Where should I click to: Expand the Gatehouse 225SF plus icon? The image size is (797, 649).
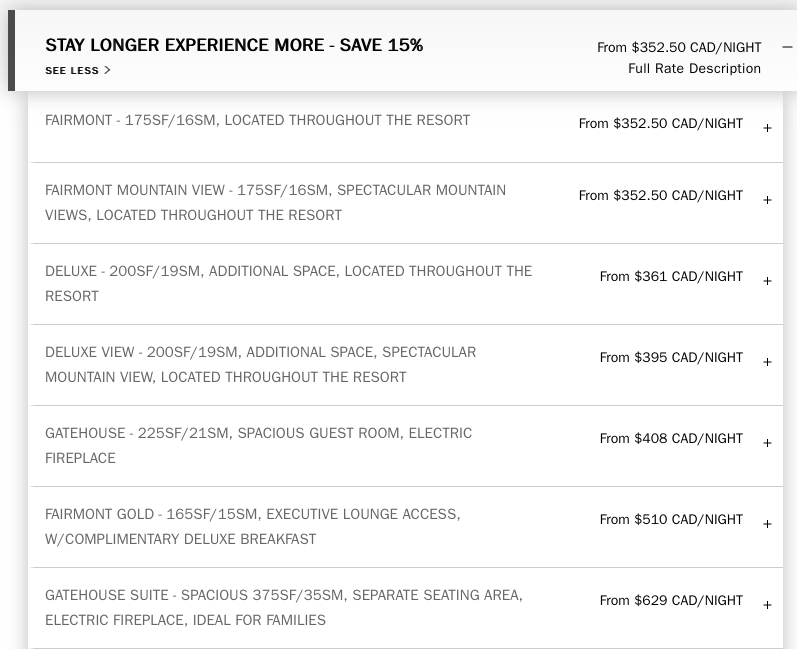(767, 443)
